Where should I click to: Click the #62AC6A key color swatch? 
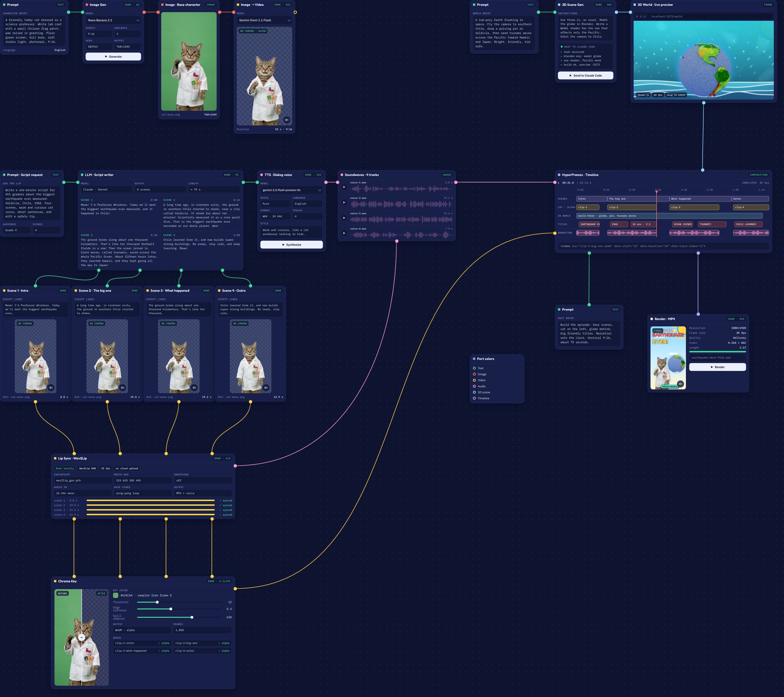pos(116,595)
